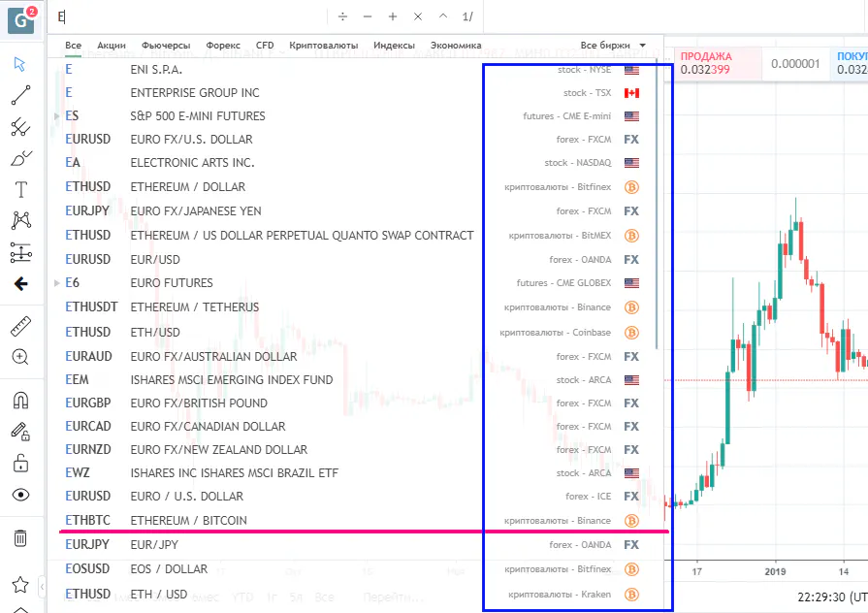
Task: Insert the plus operator symbol
Action: pyautogui.click(x=393, y=16)
